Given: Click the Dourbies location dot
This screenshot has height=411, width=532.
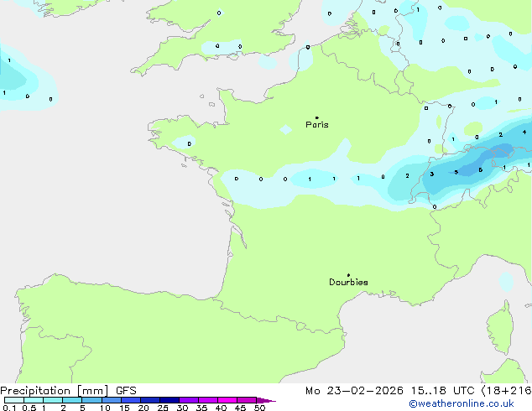Looking at the screenshot, I should [x=348, y=275].
